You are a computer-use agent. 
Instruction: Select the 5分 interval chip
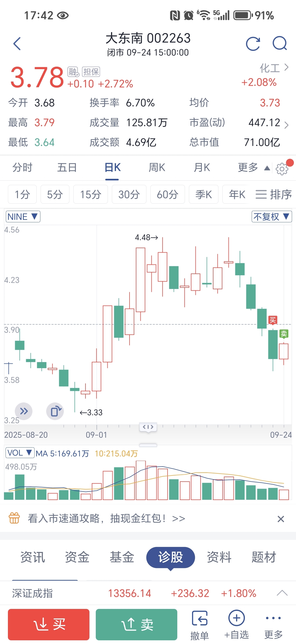point(55,194)
